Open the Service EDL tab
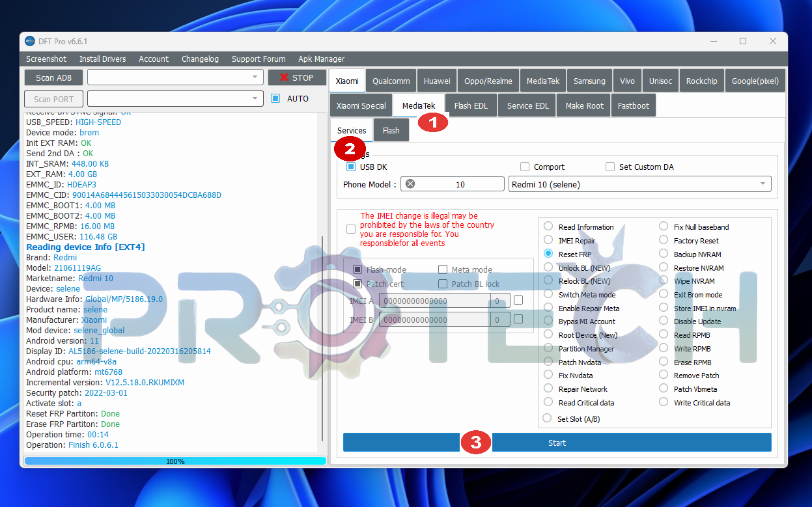This screenshot has width=812, height=507. pos(527,105)
